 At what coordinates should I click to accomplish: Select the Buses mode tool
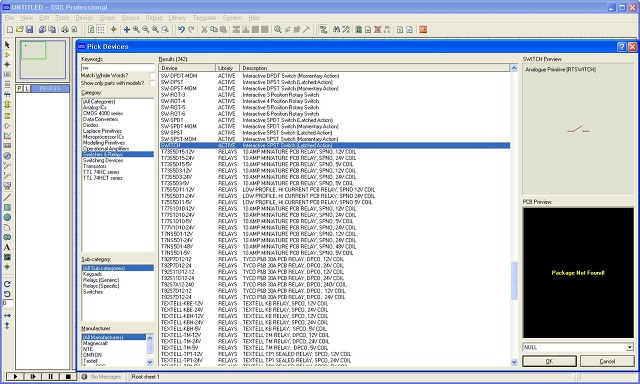(7, 94)
